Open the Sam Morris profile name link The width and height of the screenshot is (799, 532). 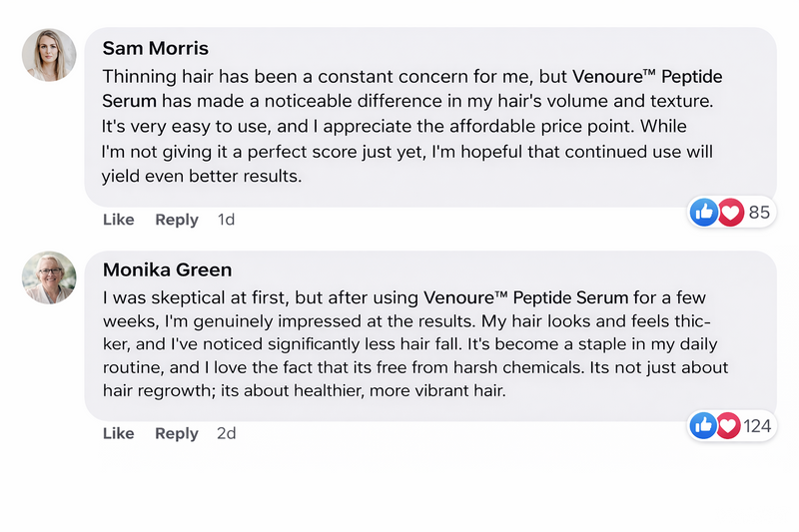(x=156, y=49)
